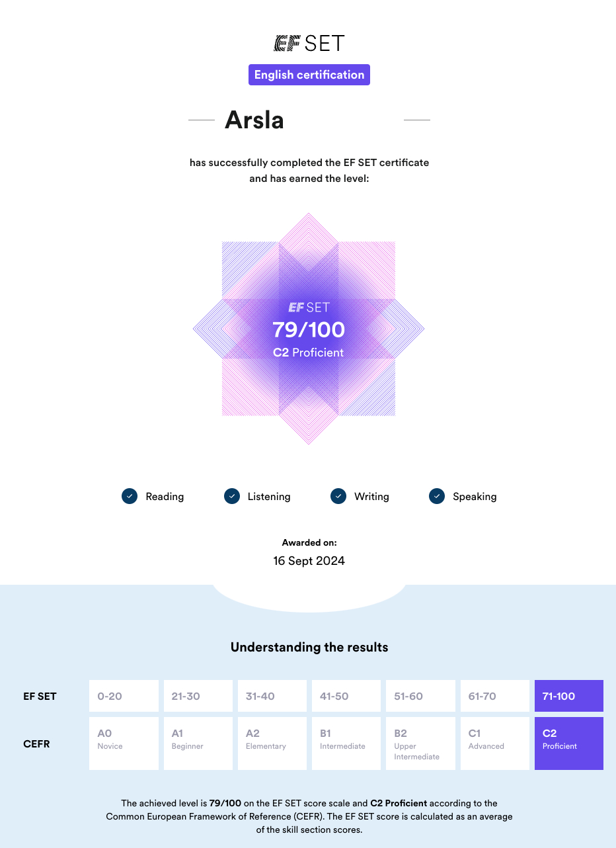Click the name Arsla heading
Image resolution: width=616 pixels, height=848 pixels.
click(254, 120)
